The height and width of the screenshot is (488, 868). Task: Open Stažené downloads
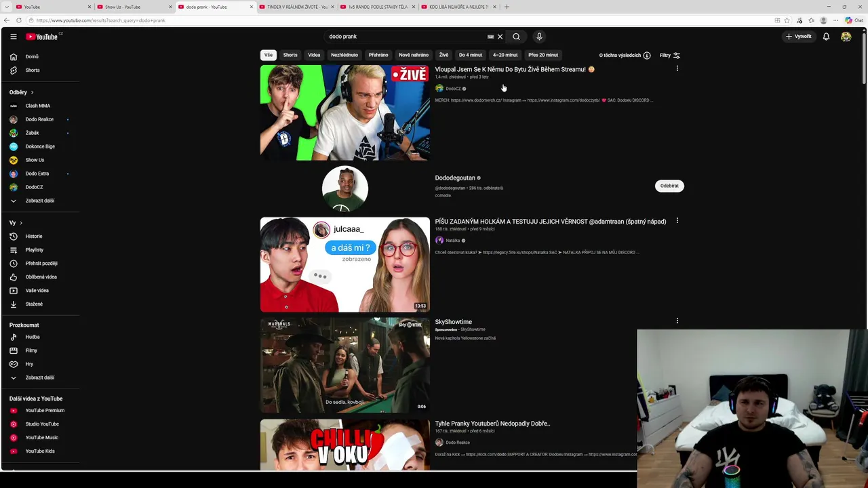point(34,304)
